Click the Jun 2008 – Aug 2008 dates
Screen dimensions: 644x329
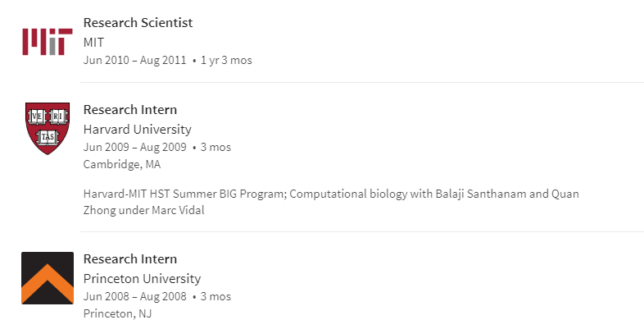134,296
